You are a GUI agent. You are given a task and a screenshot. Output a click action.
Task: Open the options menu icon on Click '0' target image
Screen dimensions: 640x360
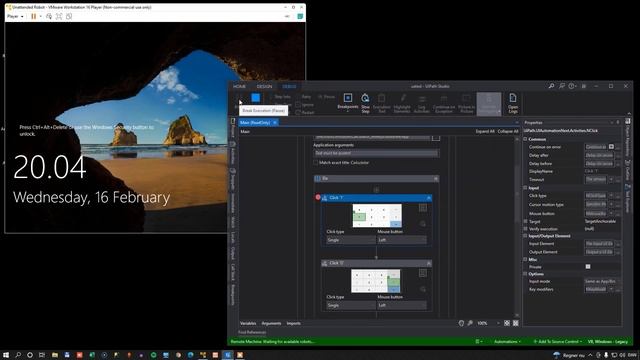click(x=423, y=273)
